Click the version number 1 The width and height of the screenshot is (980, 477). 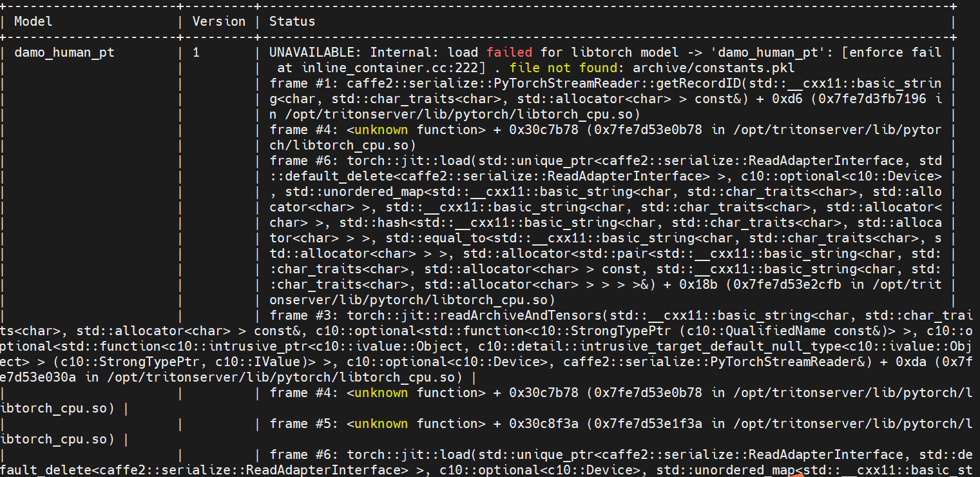[196, 52]
